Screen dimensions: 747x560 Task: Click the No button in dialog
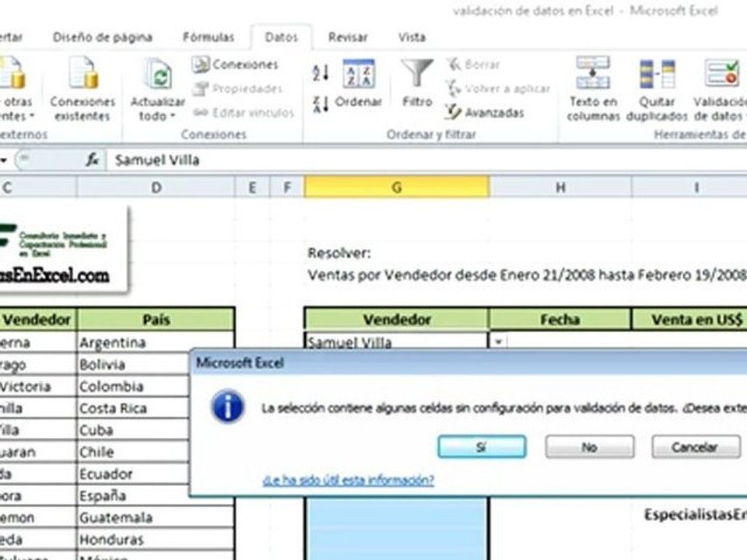pyautogui.click(x=589, y=446)
